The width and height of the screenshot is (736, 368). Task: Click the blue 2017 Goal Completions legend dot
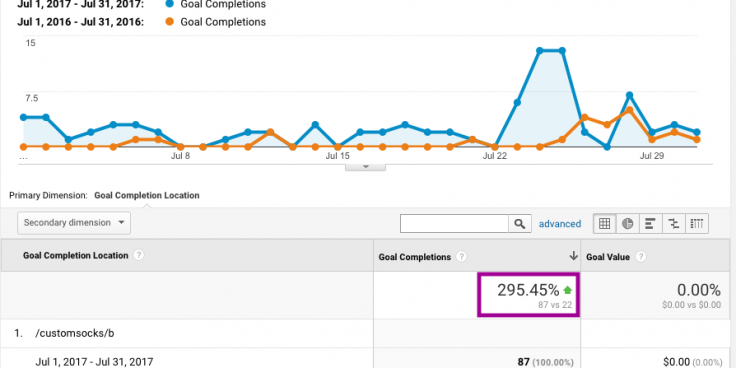(170, 5)
